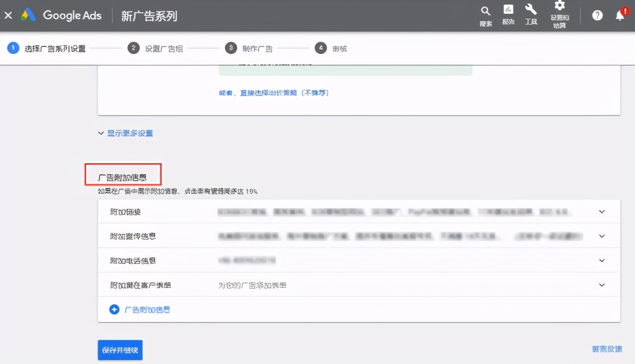The height and width of the screenshot is (364, 635).
Task: Expand the 附加潜在客户表单 row
Action: tap(602, 284)
